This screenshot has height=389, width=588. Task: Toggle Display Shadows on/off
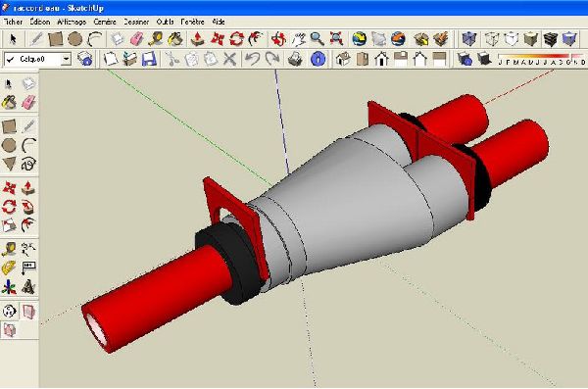tap(484, 59)
